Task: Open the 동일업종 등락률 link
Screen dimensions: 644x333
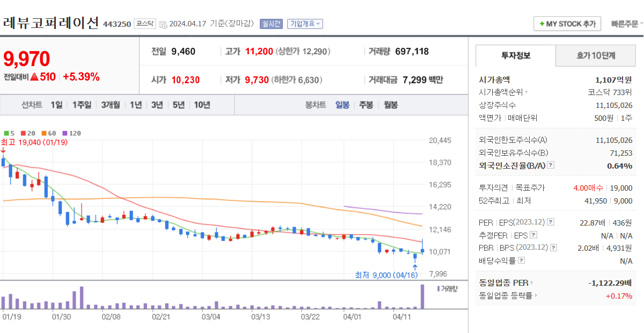Action: tap(508, 295)
